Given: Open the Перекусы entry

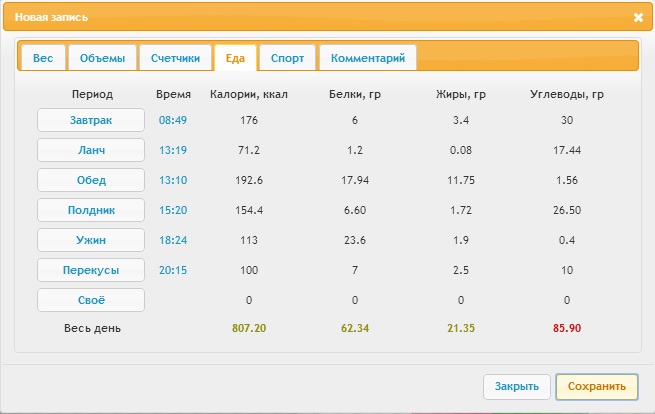Looking at the screenshot, I should click(91, 270).
